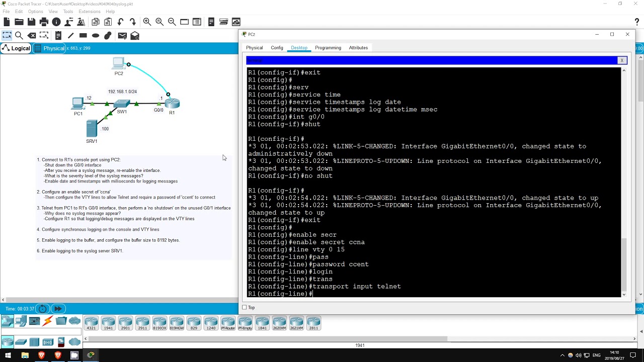Print using the printer toolbar icon

(x=44, y=22)
